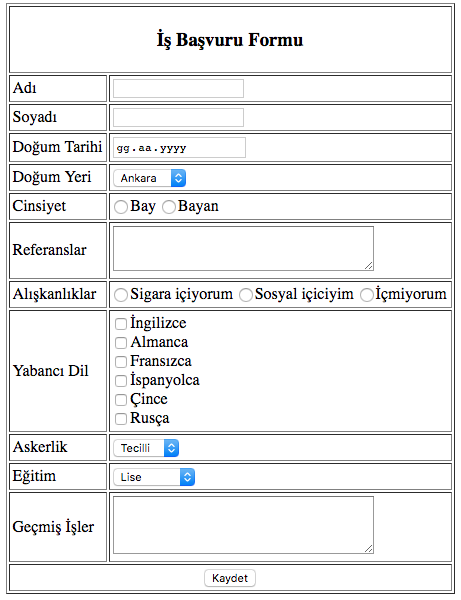Check the Rusça checkbox
Viewport: 461px width, 600px height.
(x=121, y=419)
